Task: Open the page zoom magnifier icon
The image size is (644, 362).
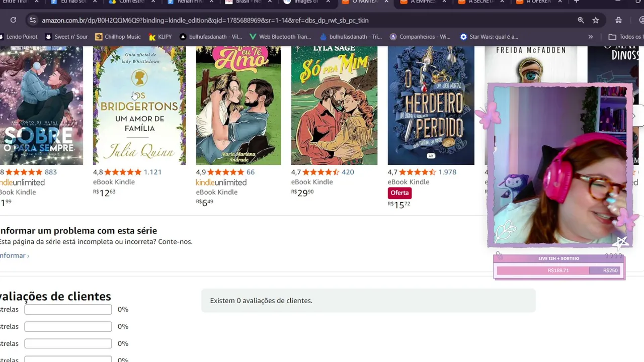Action: click(581, 20)
